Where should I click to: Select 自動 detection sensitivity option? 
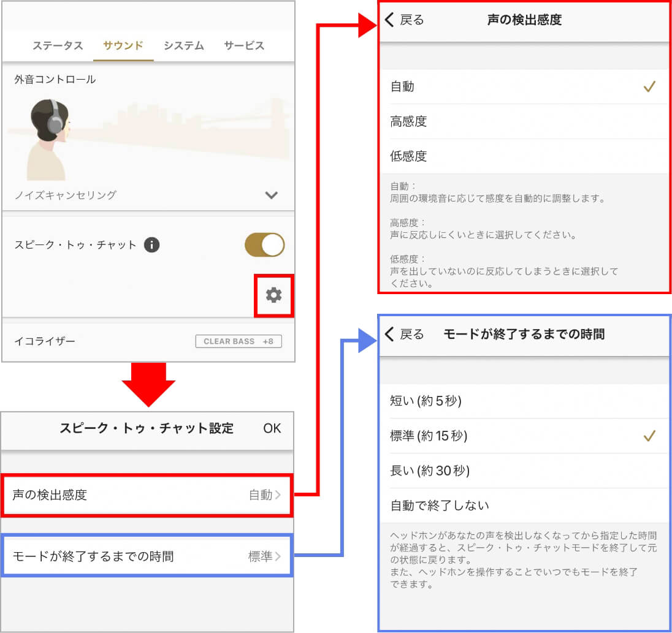[x=522, y=87]
